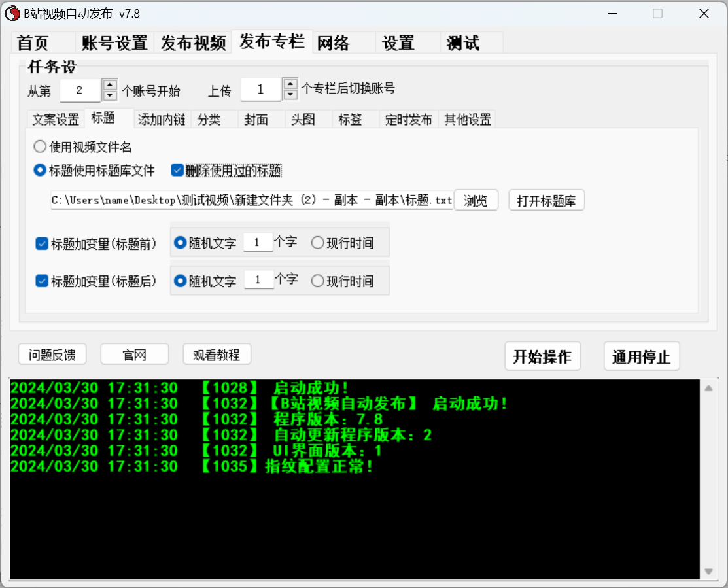Switch to the 头图 sub-tab
728x588 pixels.
click(x=309, y=119)
